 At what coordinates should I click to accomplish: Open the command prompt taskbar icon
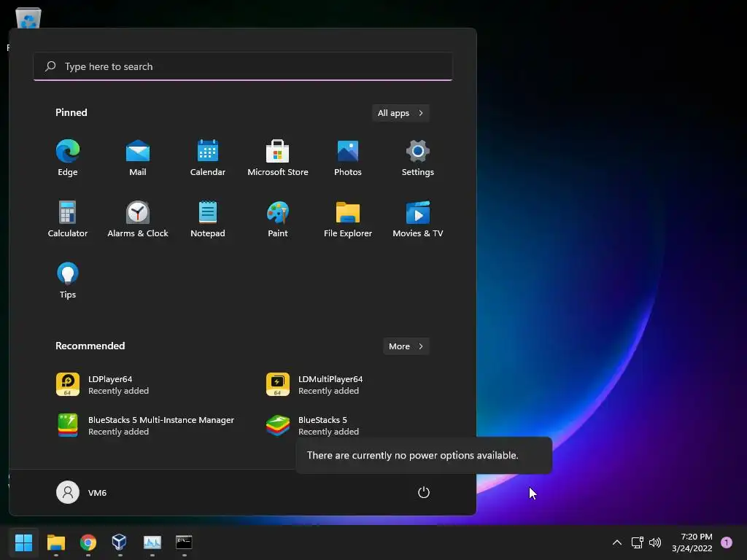point(184,542)
